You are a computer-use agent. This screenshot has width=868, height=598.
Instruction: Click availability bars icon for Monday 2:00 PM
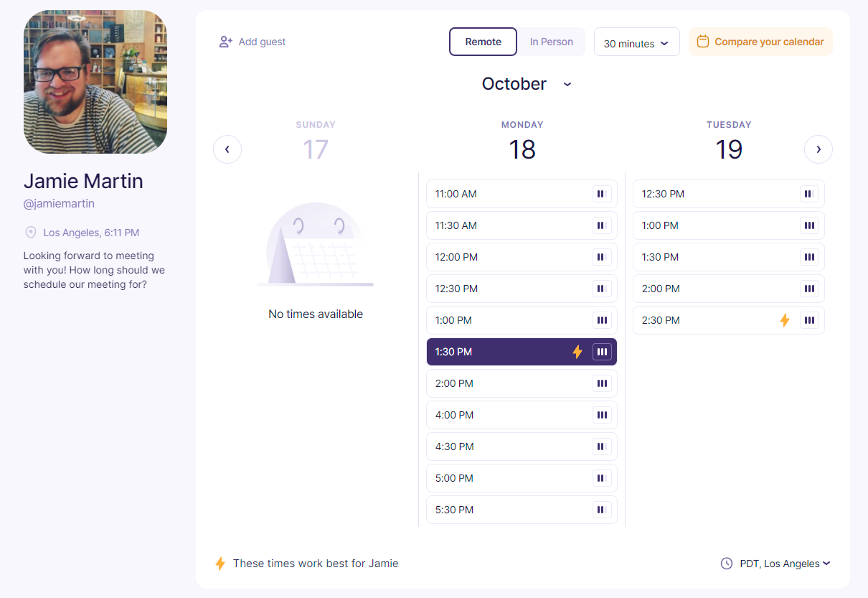tap(602, 383)
